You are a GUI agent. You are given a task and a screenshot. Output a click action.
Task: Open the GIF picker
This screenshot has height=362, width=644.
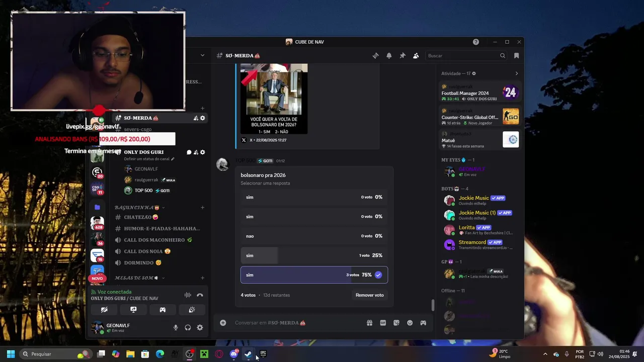[383, 323]
